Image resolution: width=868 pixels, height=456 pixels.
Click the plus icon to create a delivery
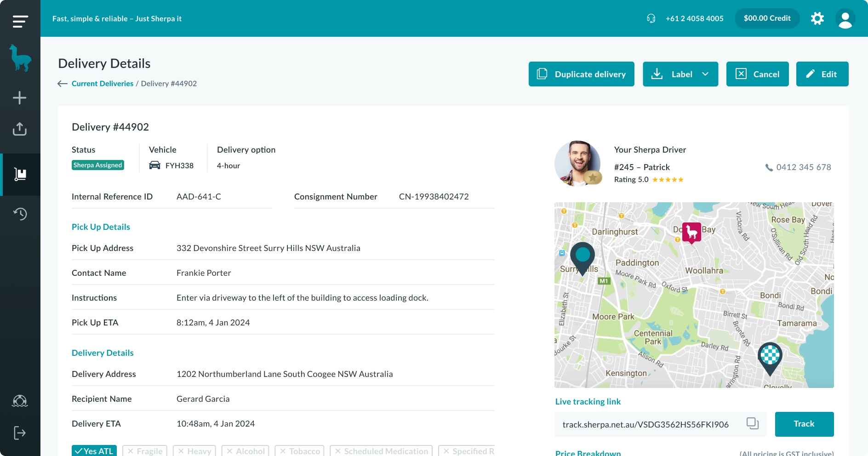[x=20, y=98]
